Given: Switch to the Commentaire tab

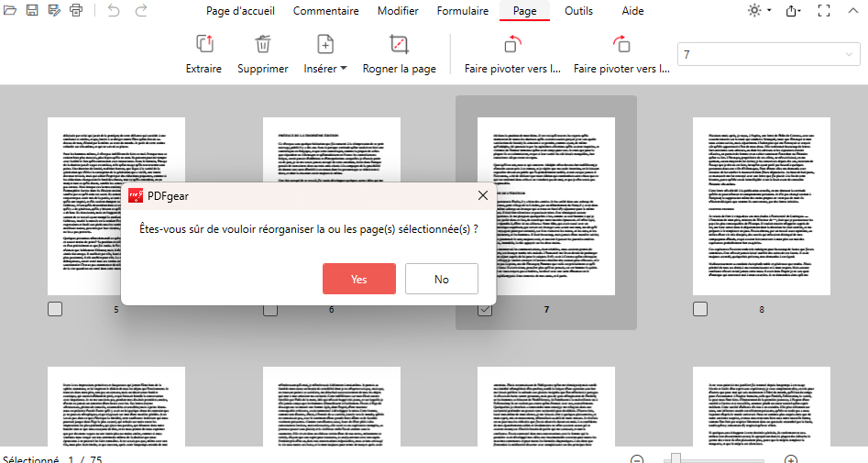Looking at the screenshot, I should click(326, 10).
